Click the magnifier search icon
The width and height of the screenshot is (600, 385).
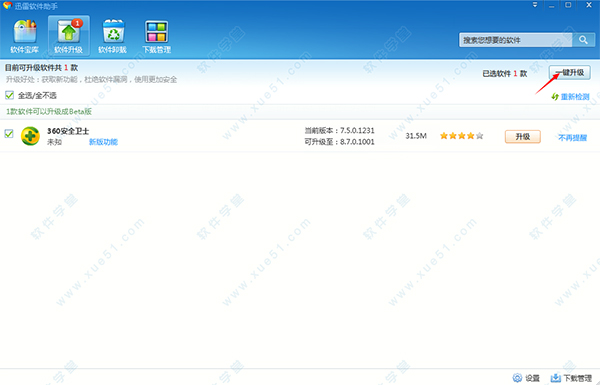(584, 40)
